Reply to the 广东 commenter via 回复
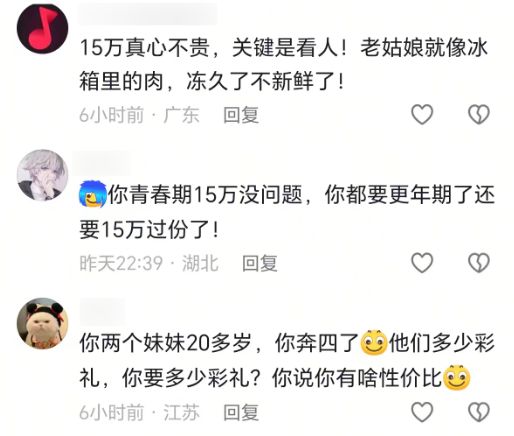The image size is (514, 436). pyautogui.click(x=241, y=115)
